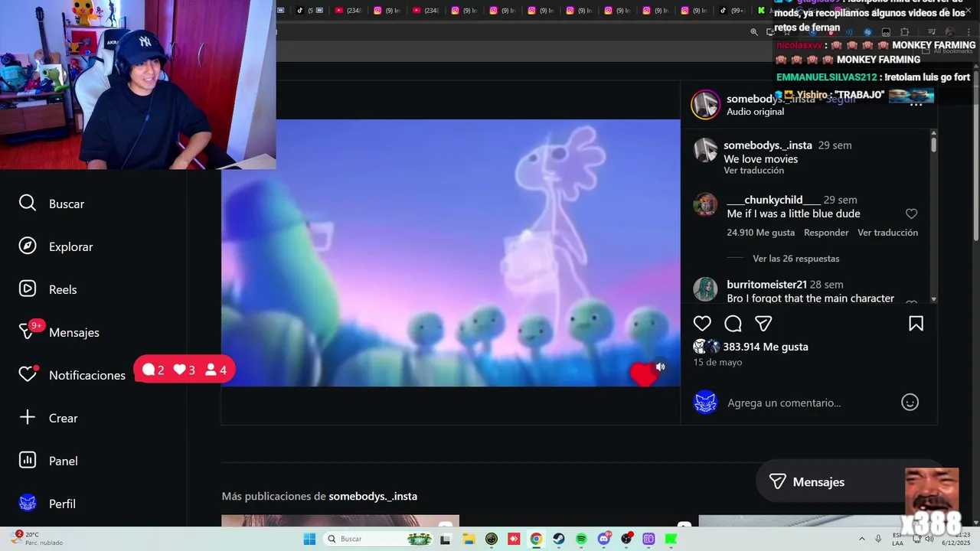Click the Audio original link
This screenshot has height=551, width=980.
[x=755, y=112]
